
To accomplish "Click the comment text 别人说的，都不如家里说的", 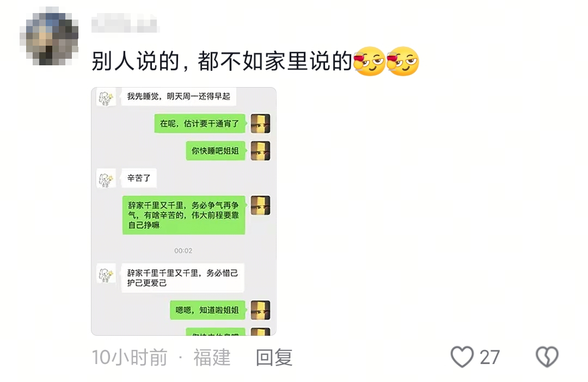I will tap(222, 61).
